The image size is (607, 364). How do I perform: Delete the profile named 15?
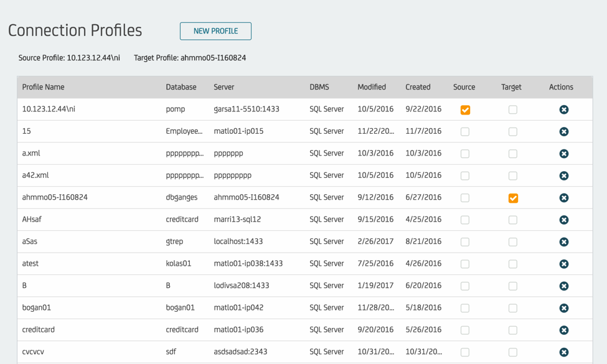tap(563, 132)
